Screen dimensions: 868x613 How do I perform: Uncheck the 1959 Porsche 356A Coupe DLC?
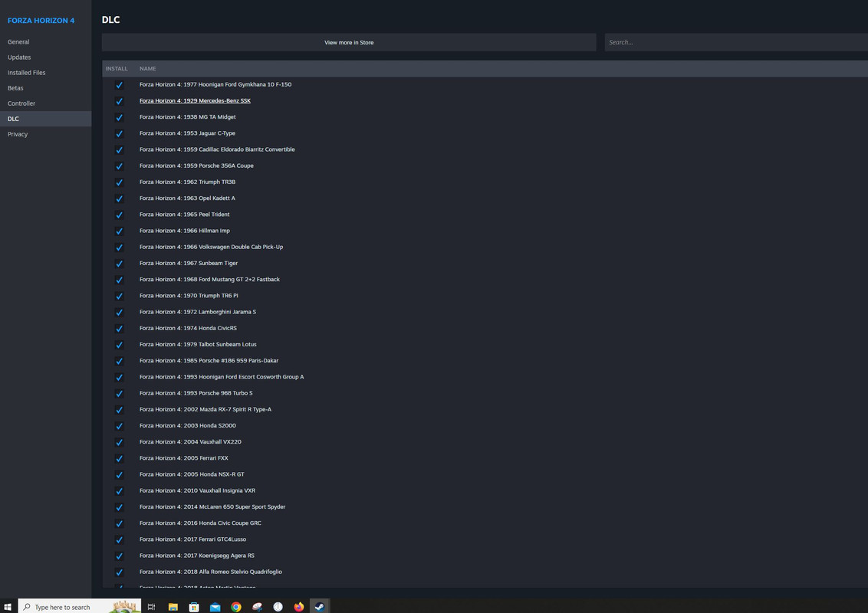click(x=119, y=166)
